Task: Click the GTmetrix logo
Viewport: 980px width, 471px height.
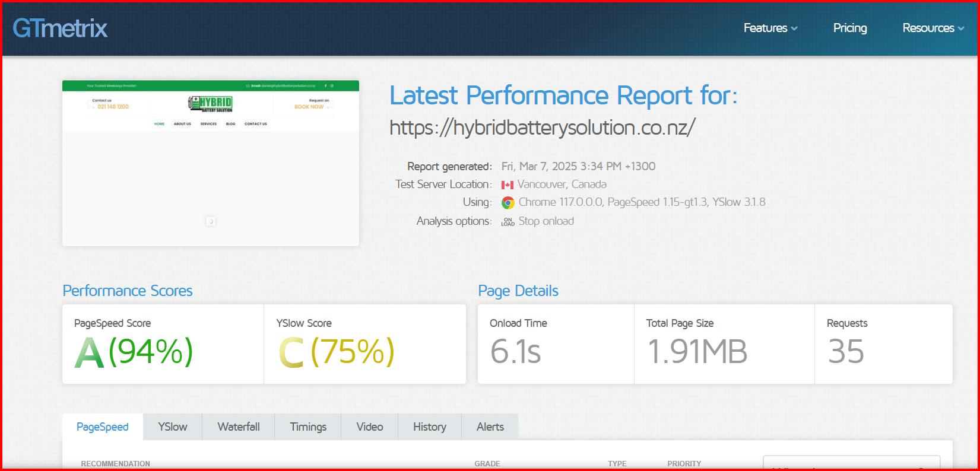Action: click(x=60, y=28)
